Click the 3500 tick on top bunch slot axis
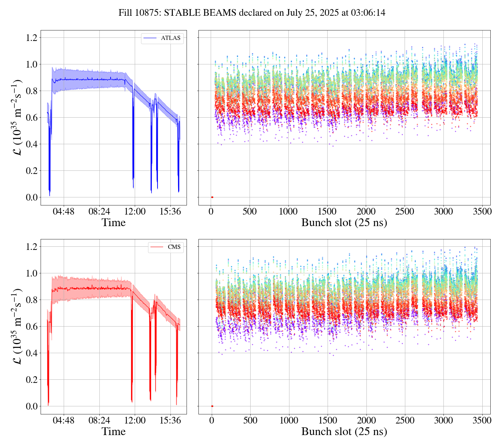 tap(482, 212)
